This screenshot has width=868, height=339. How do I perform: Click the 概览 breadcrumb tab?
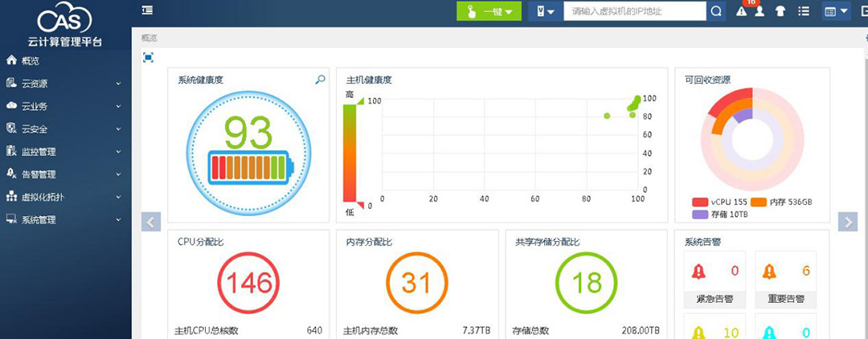149,39
